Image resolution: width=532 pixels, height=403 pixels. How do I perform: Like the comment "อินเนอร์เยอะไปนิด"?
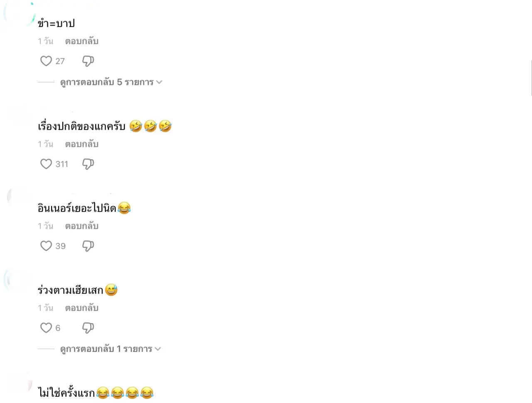tap(46, 246)
